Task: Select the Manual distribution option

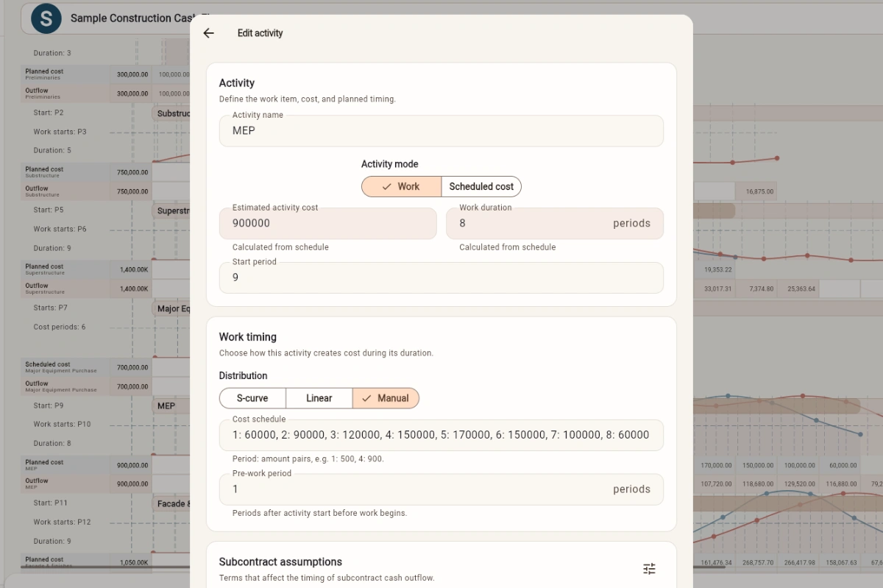Action: click(x=386, y=398)
